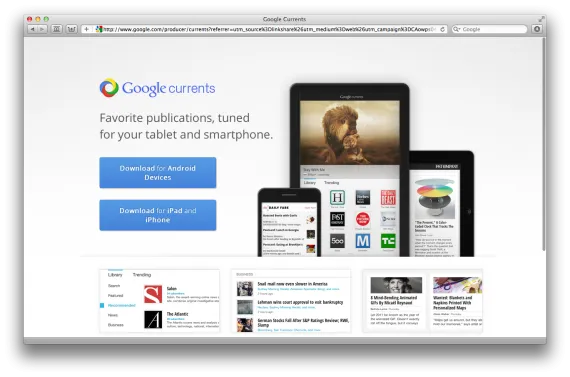Choose News in the preview sidebar
Viewport: 570px width, 377px height.
(x=113, y=315)
